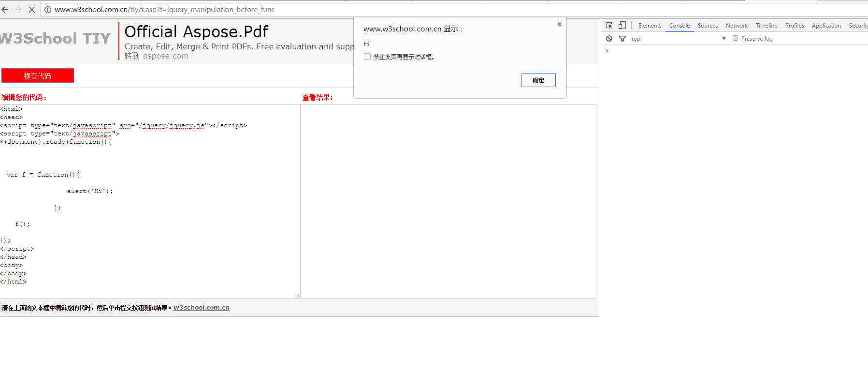868x373 pixels.
Task: Switch to the Security tab
Action: 858,26
